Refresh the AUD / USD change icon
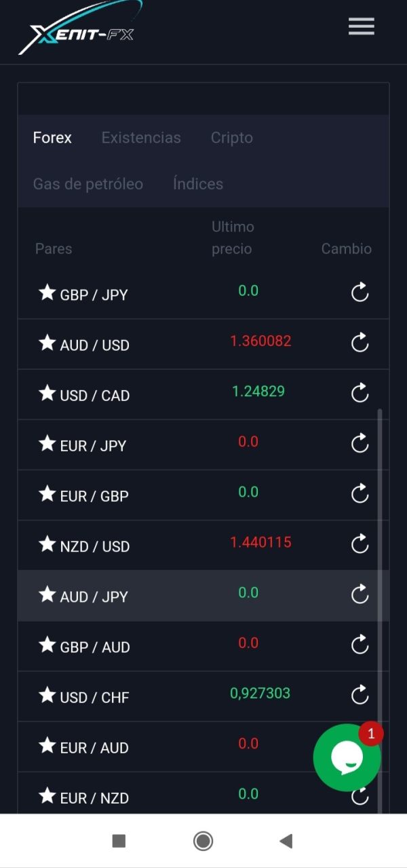This screenshot has width=407, height=868. click(x=360, y=343)
